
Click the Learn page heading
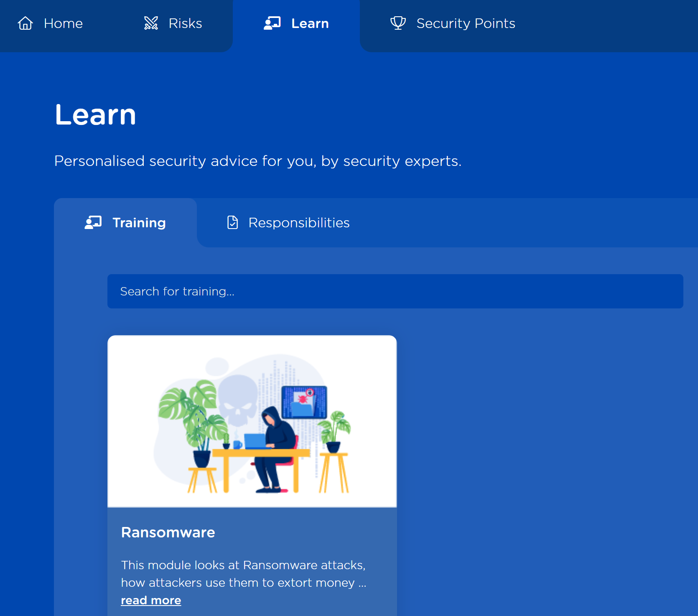[x=95, y=115]
